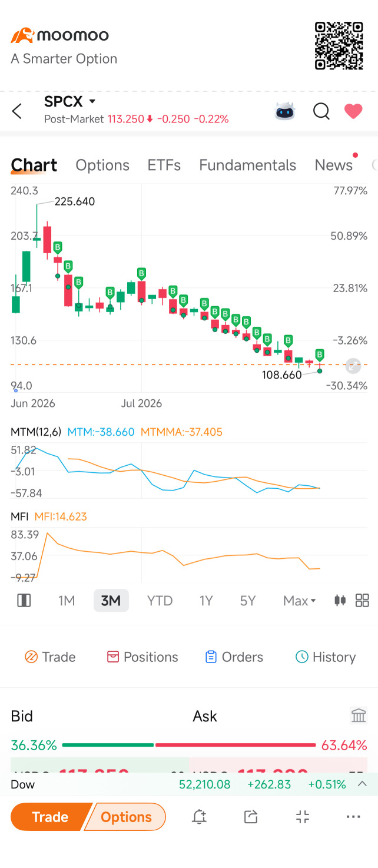
Task: Open the more options ellipsis icon
Action: coord(353,817)
